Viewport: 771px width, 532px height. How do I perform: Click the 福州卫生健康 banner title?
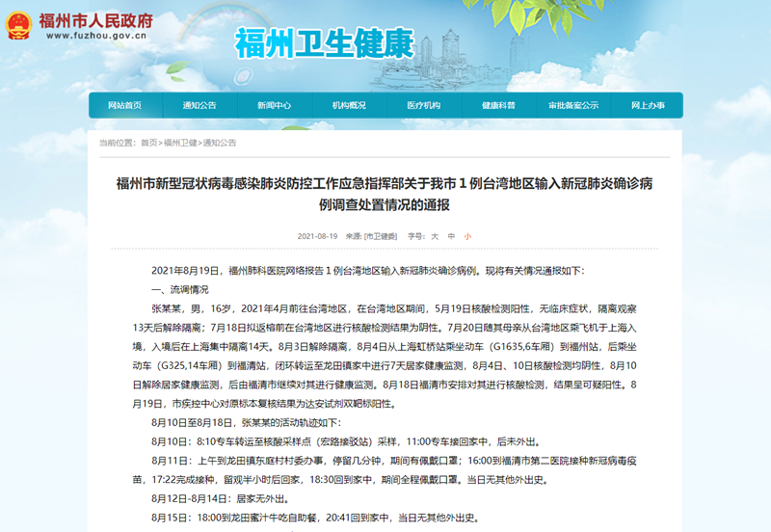[324, 42]
